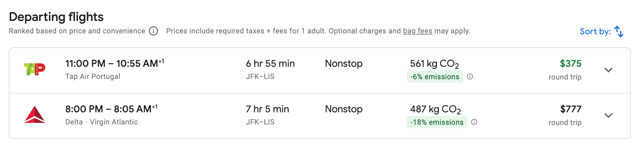The width and height of the screenshot is (644, 156).
Task: Click the 561 kg CO2 emissions value
Action: pos(434,64)
